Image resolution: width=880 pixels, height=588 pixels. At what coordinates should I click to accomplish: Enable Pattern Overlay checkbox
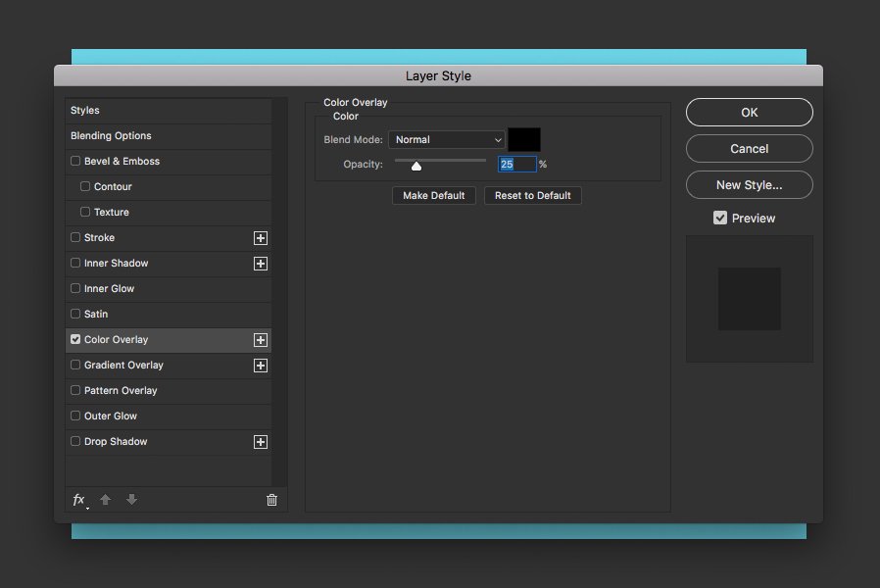(75, 390)
